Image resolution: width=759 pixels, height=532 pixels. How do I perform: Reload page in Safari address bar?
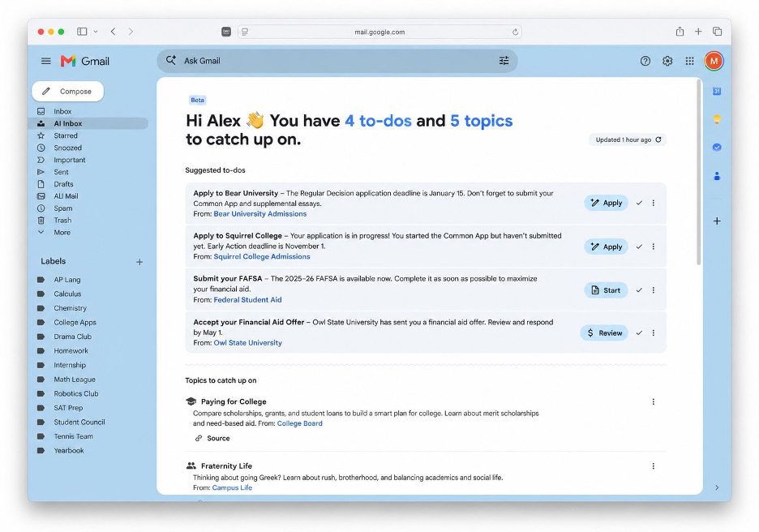tap(515, 32)
